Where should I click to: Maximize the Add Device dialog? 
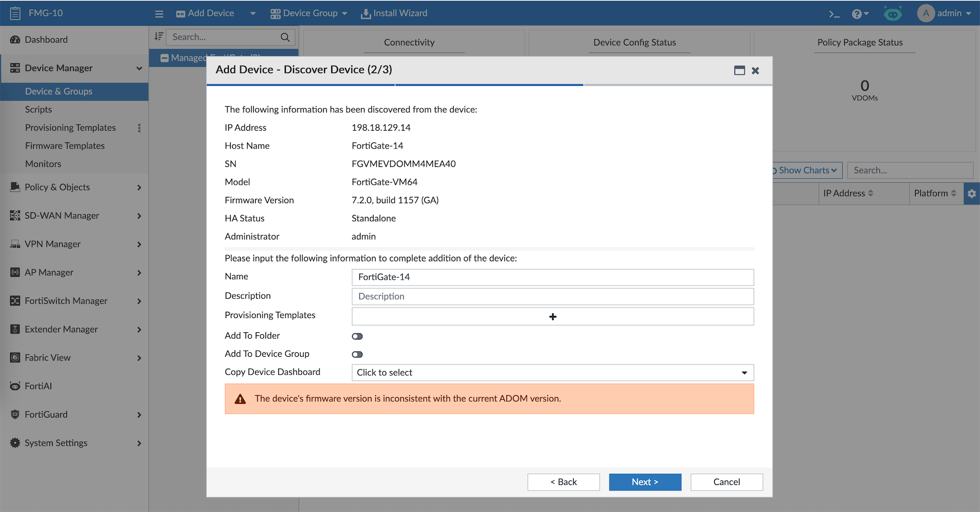click(739, 70)
